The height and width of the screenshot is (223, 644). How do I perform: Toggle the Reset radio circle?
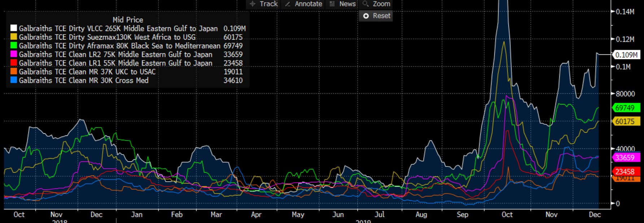[366, 16]
